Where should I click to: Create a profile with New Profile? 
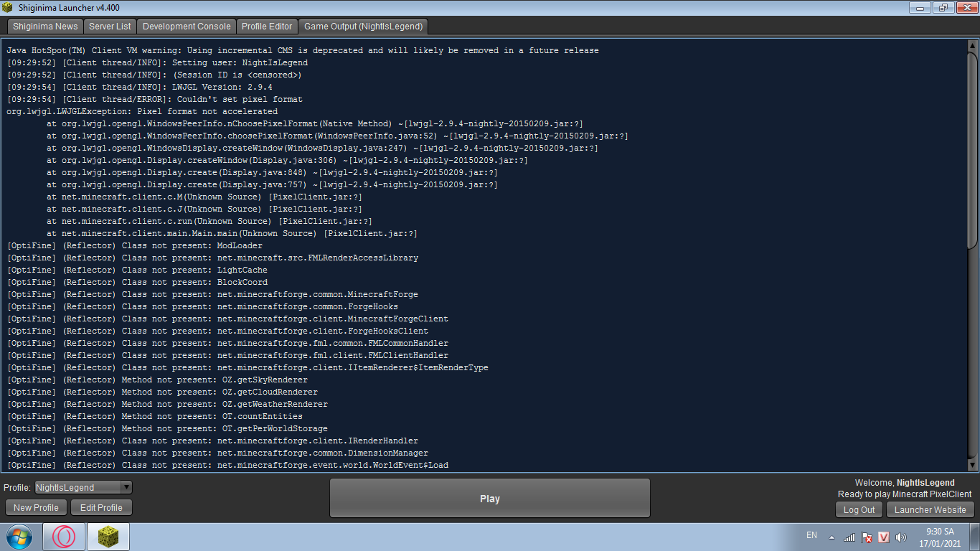coord(36,507)
